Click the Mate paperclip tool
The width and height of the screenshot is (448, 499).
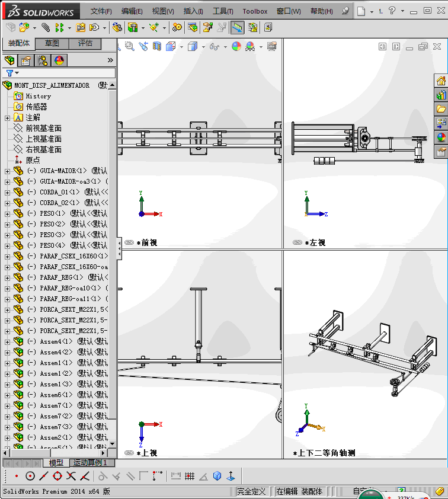coord(46,28)
